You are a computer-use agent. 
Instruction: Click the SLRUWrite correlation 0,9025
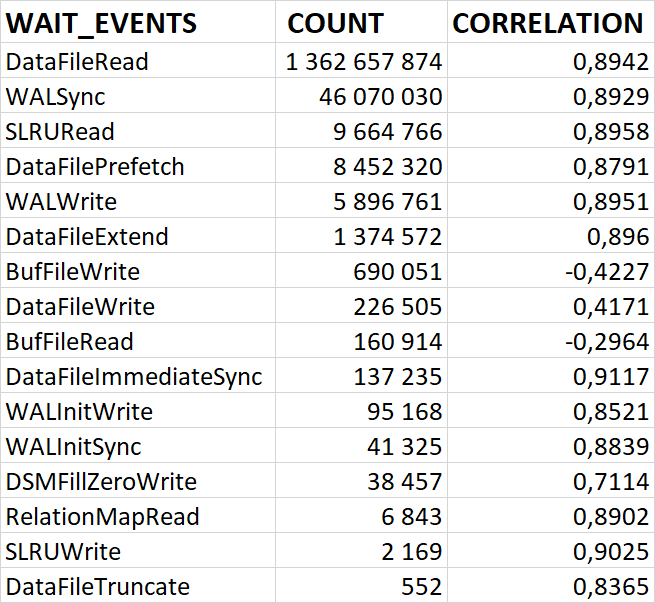(x=610, y=552)
